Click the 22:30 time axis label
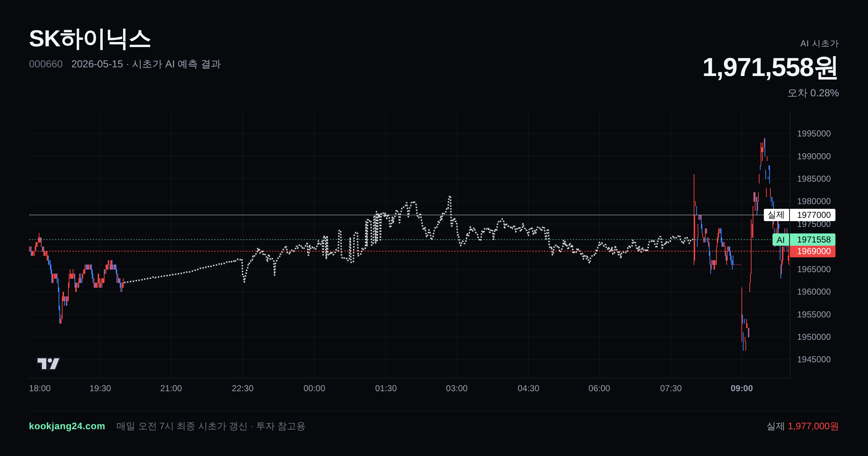This screenshot has height=456, width=868. tap(243, 388)
